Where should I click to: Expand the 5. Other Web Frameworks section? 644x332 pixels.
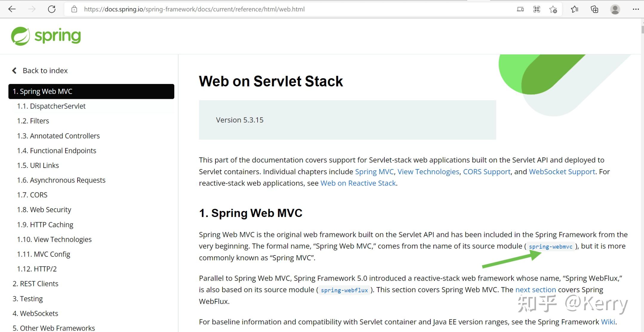pyautogui.click(x=54, y=328)
